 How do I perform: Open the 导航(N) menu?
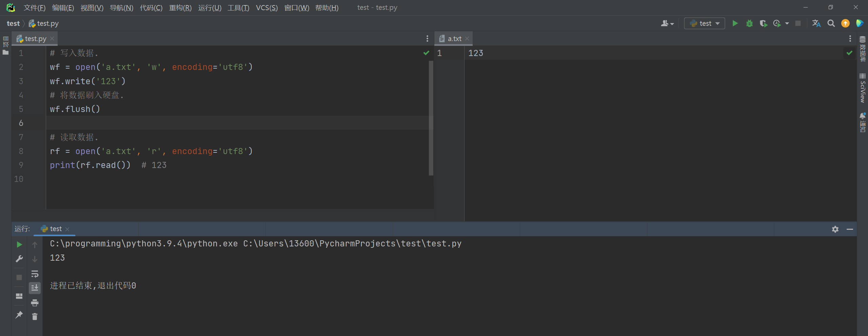click(x=121, y=7)
